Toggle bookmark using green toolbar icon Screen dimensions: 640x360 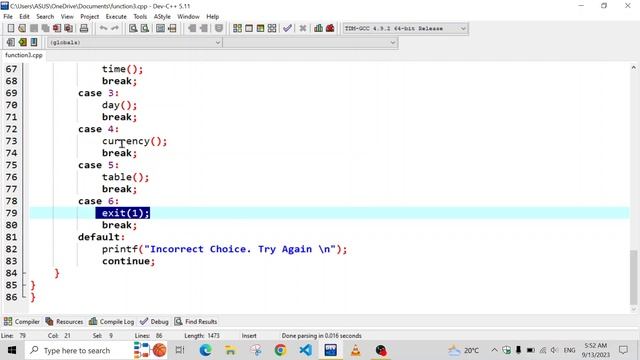(22, 42)
